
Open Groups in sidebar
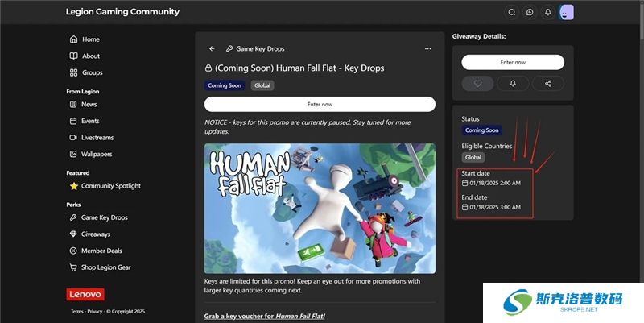pos(92,72)
